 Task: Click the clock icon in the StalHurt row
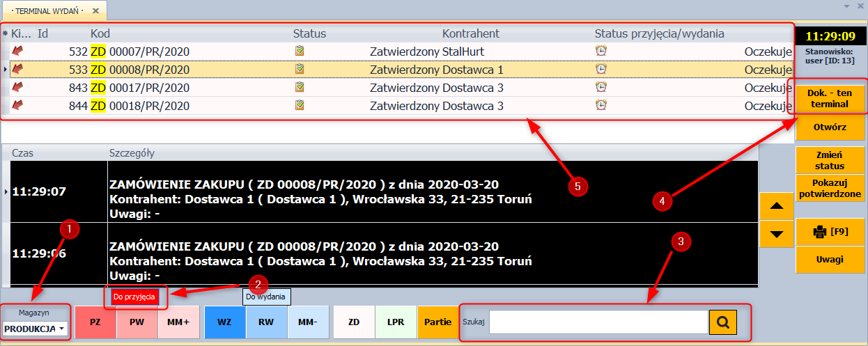pyautogui.click(x=600, y=50)
